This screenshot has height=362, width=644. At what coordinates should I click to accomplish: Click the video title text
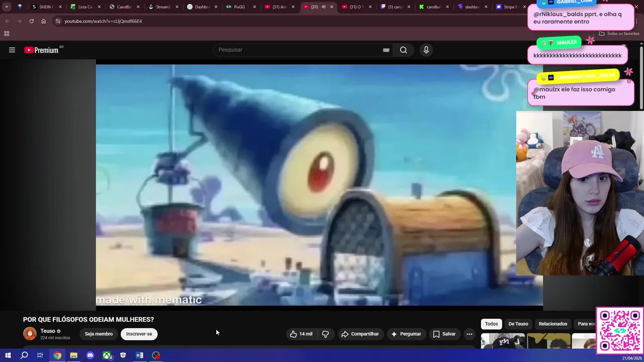(89, 319)
